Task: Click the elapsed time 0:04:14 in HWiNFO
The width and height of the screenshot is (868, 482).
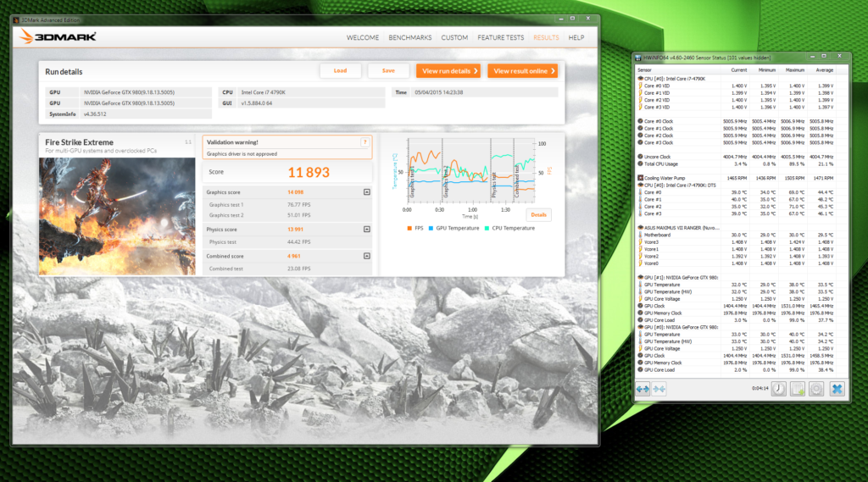Action: click(x=760, y=389)
